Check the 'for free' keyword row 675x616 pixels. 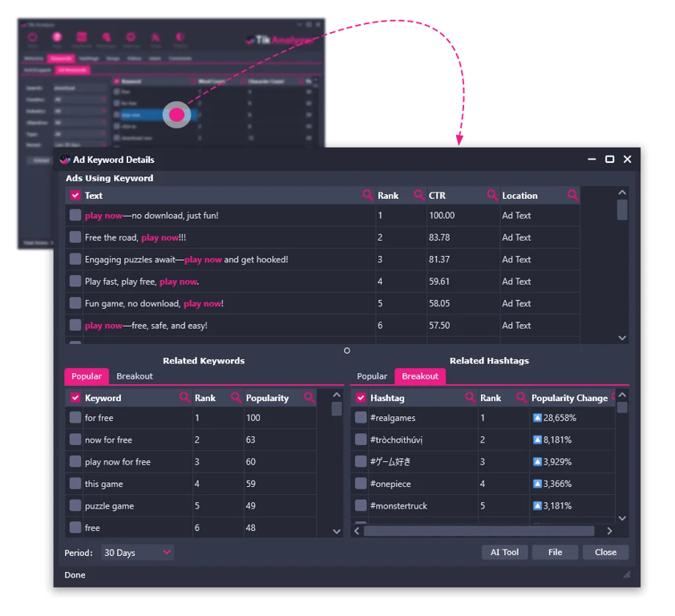[75, 417]
